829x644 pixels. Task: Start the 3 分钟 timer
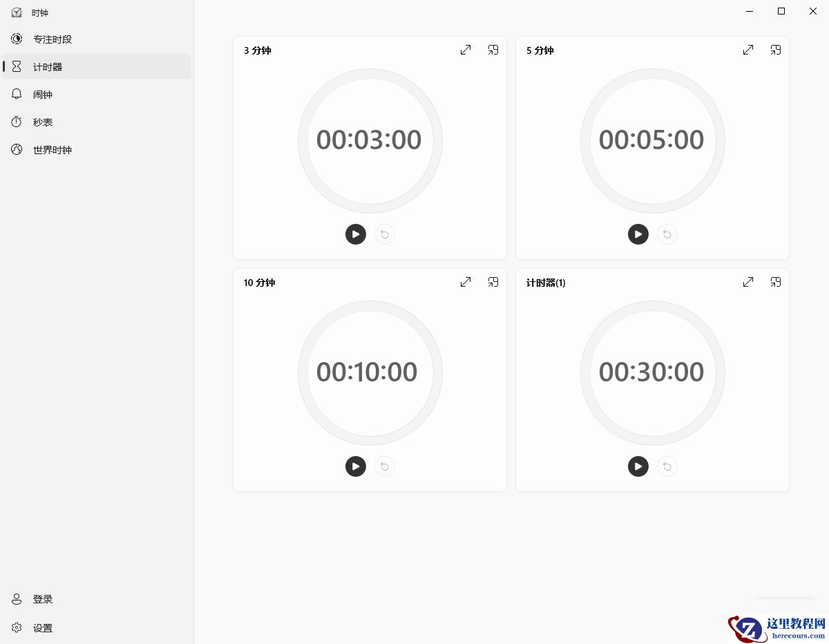pos(356,234)
